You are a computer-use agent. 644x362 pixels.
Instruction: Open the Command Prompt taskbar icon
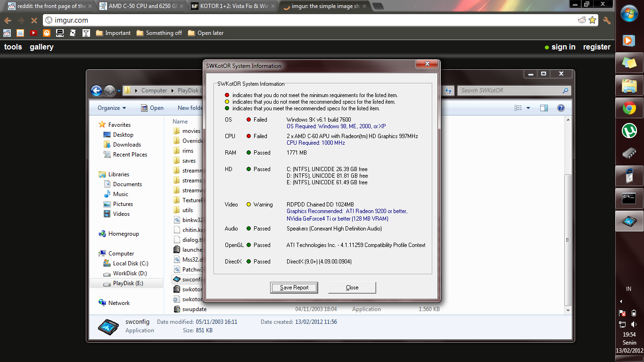[x=629, y=198]
